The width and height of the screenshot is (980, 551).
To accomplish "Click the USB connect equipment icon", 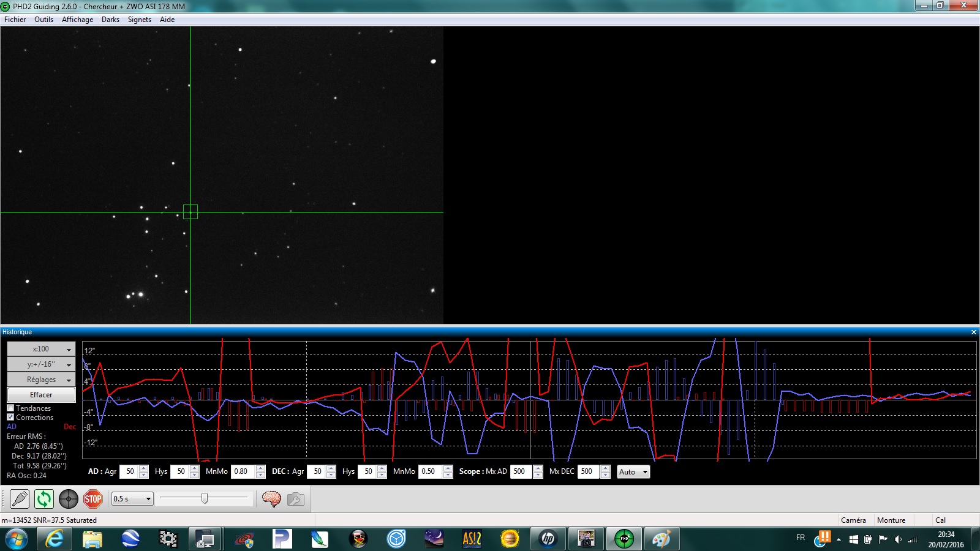I will coord(20,499).
